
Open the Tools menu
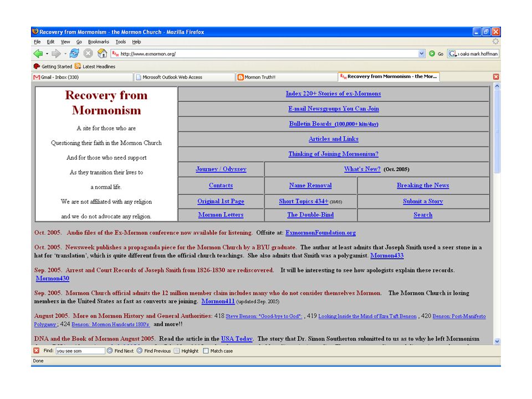[120, 42]
